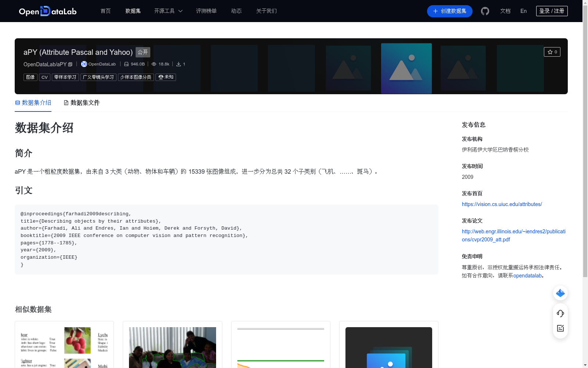This screenshot has height=368, width=588.
Task: Click the 公开 badge
Action: click(143, 52)
